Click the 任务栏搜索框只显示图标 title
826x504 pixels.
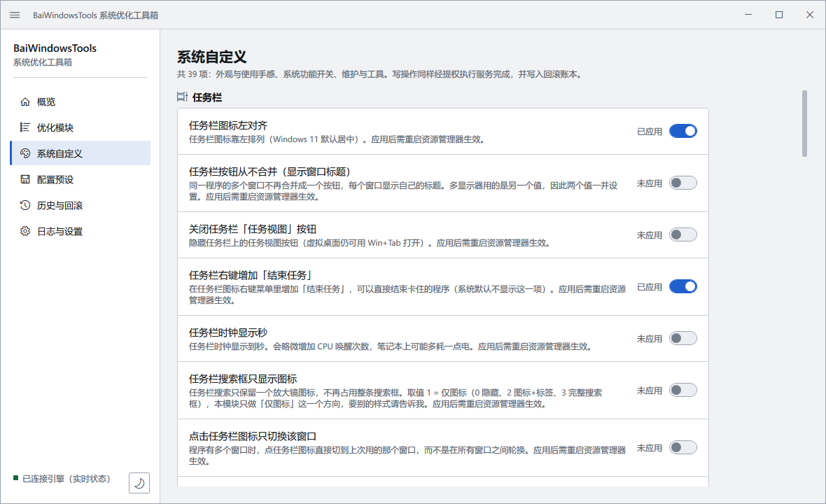click(243, 379)
